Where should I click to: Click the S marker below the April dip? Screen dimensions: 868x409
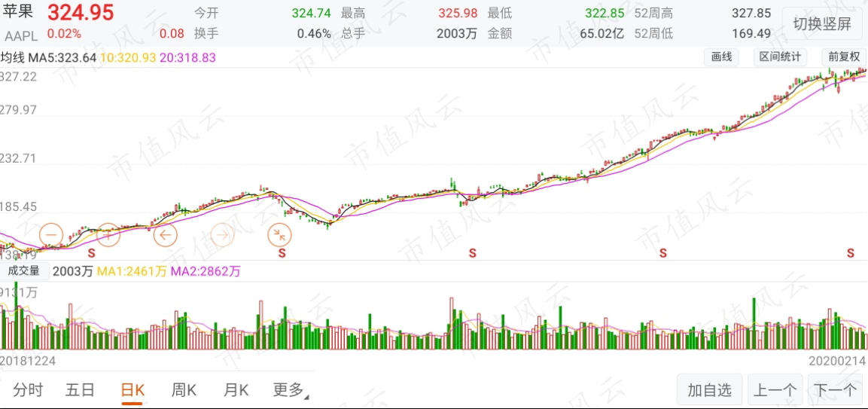click(x=282, y=253)
